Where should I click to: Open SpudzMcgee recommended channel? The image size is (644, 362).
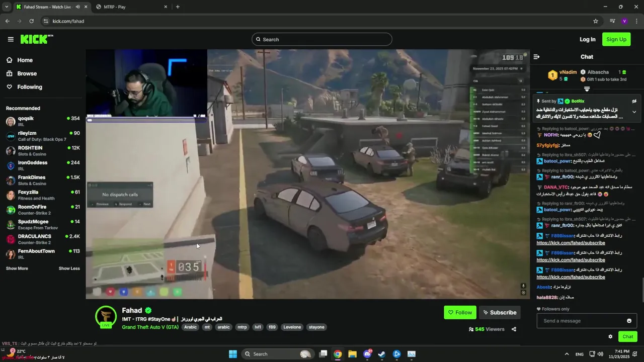tap(43, 224)
